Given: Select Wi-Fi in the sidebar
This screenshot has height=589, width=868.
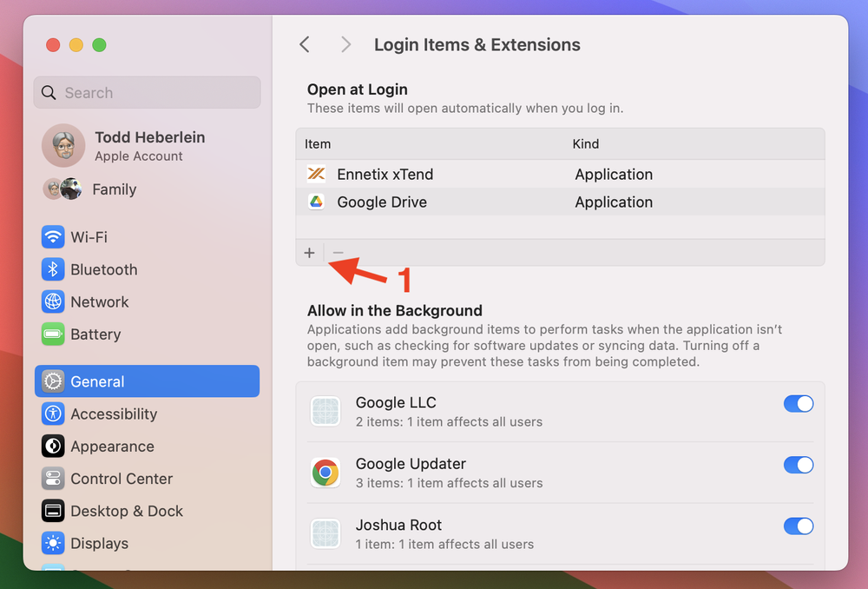Looking at the screenshot, I should point(148,237).
